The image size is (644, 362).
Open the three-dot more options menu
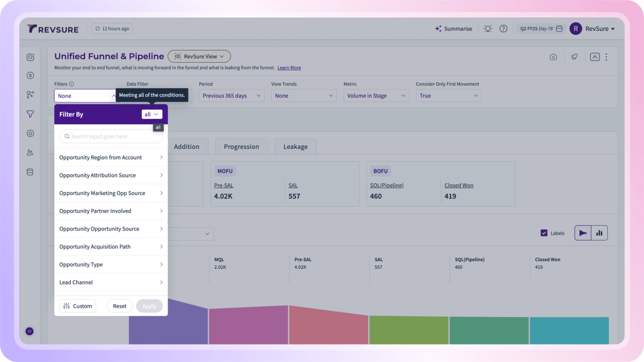606,57
